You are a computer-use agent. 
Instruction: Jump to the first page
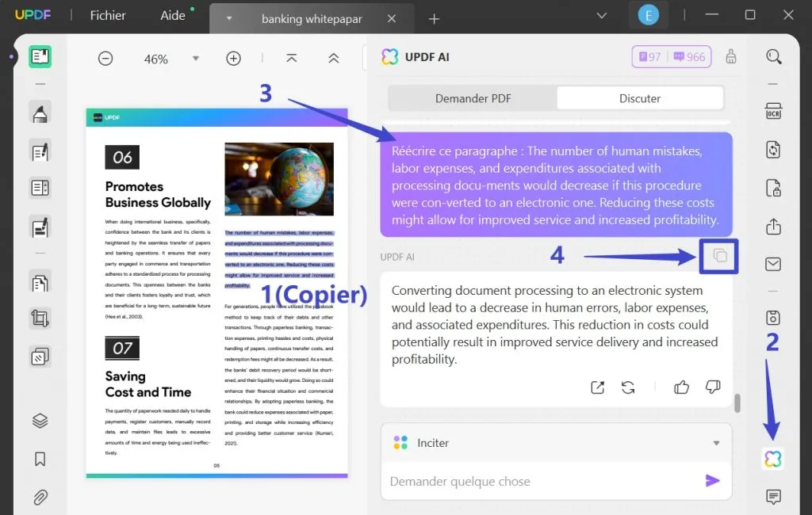point(292,58)
